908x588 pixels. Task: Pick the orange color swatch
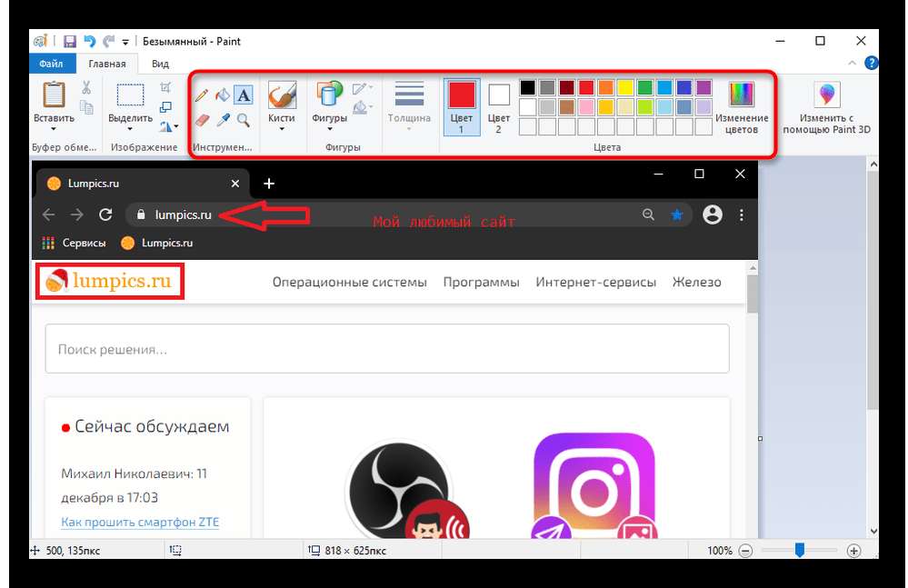pos(605,87)
